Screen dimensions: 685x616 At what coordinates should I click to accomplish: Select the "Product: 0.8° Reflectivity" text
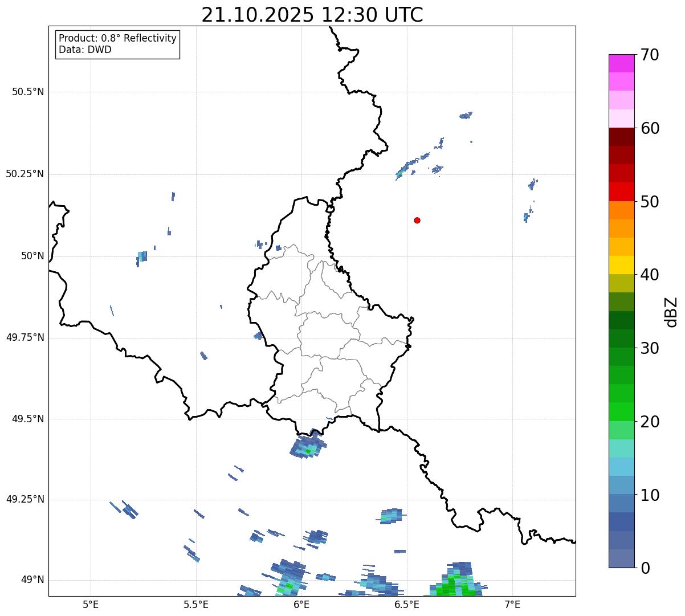pos(117,38)
